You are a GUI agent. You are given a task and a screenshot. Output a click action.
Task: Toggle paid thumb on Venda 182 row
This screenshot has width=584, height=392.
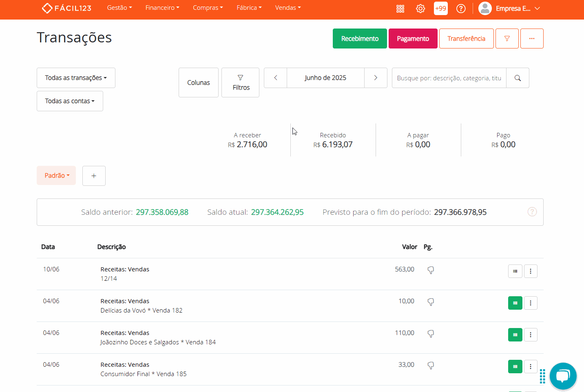point(431,302)
